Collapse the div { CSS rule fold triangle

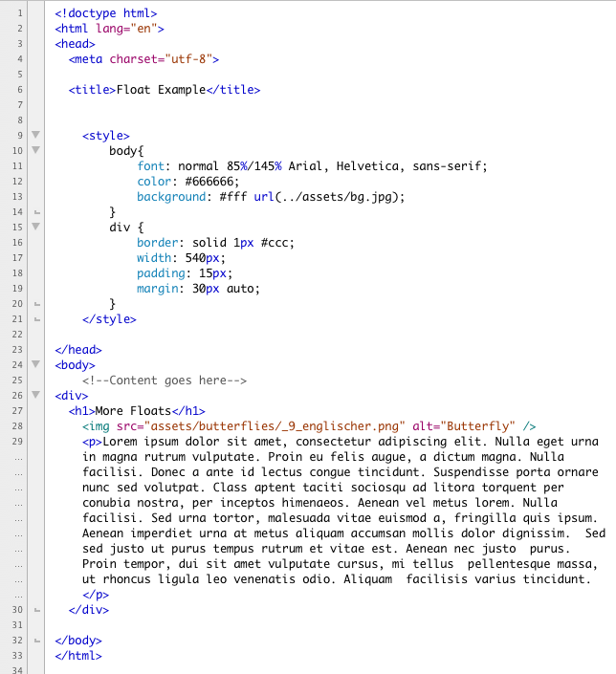coord(36,228)
